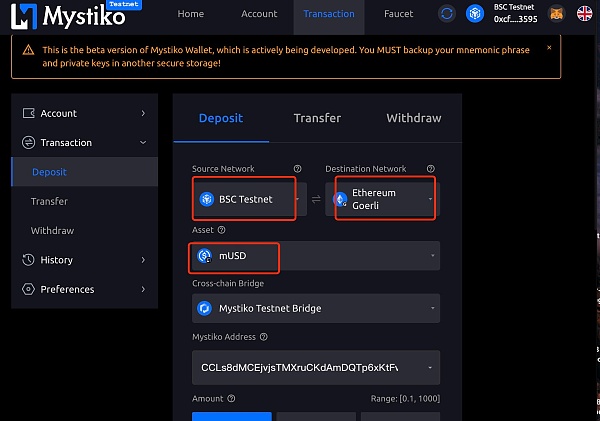Collapse the Transaction sidebar section
Image resolution: width=600 pixels, height=421 pixels.
(x=85, y=142)
